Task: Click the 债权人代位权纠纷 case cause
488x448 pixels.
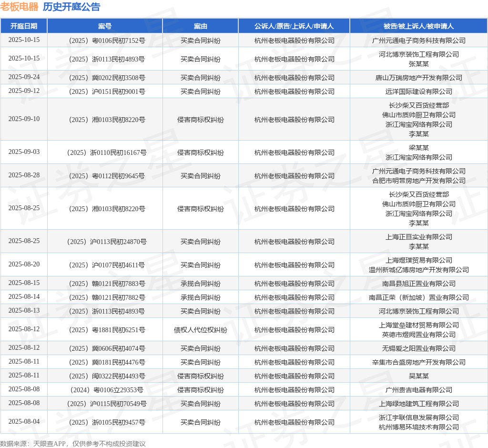Action: coord(201,330)
